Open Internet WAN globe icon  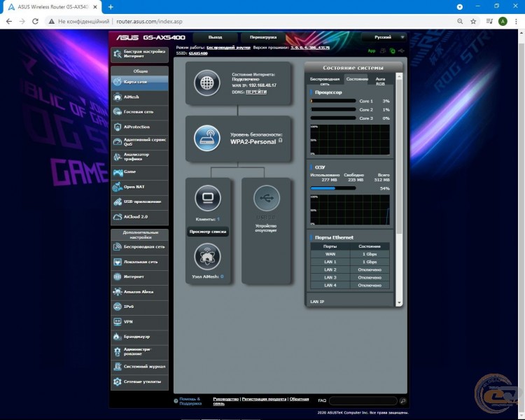[x=117, y=276]
